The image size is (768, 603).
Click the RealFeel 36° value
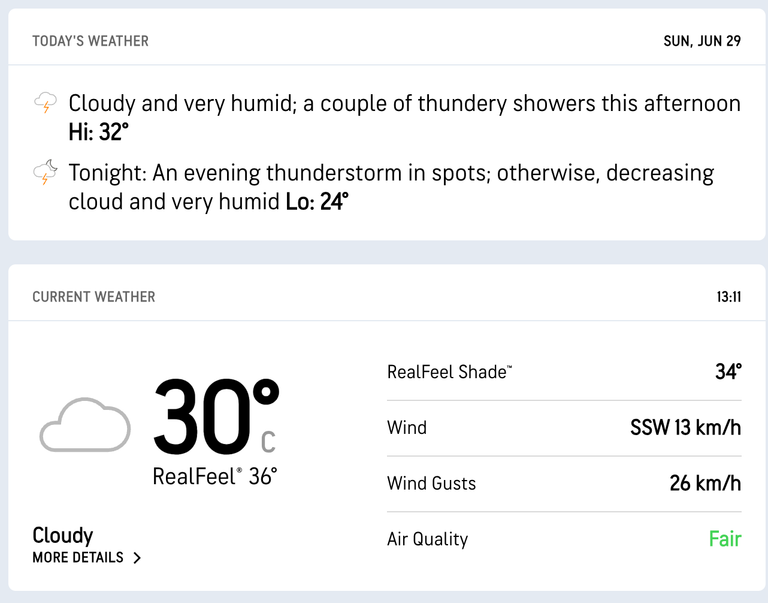215,476
